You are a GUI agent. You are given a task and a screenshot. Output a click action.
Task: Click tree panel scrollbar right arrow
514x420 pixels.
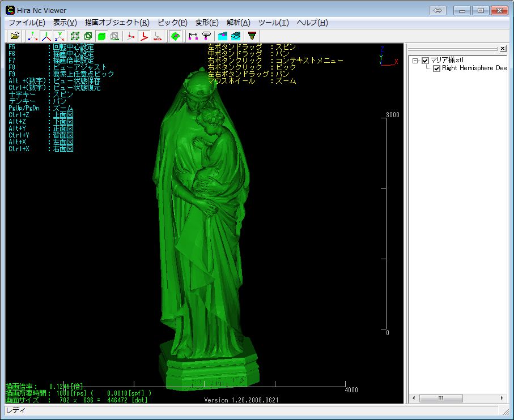pos(502,398)
